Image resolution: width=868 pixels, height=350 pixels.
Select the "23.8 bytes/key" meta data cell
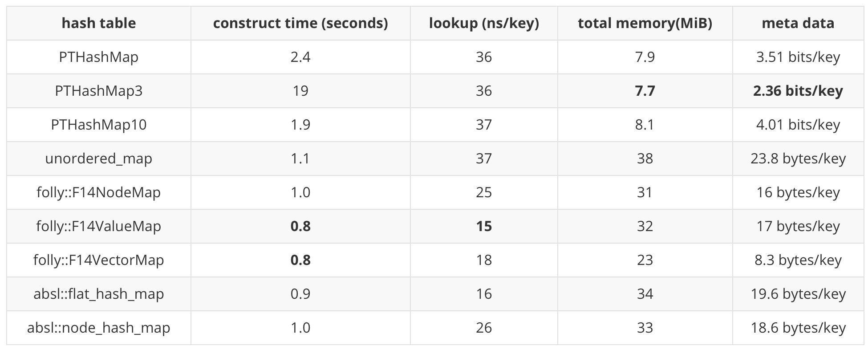(x=798, y=159)
